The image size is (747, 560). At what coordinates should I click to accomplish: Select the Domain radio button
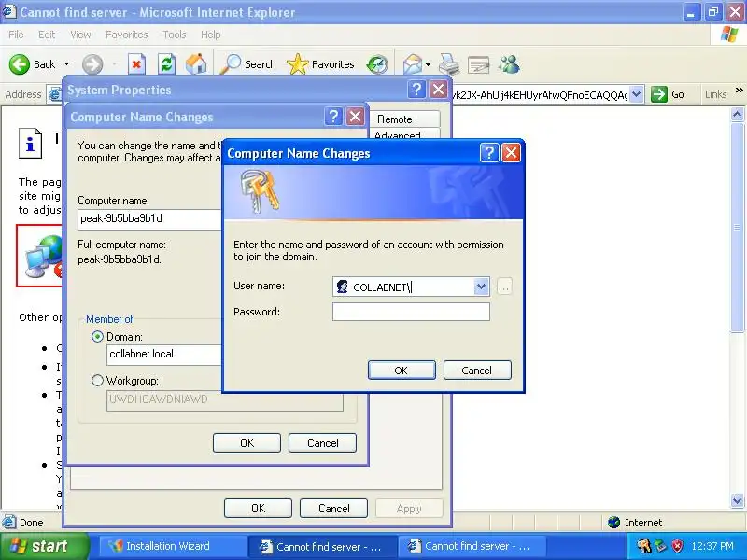pos(97,337)
